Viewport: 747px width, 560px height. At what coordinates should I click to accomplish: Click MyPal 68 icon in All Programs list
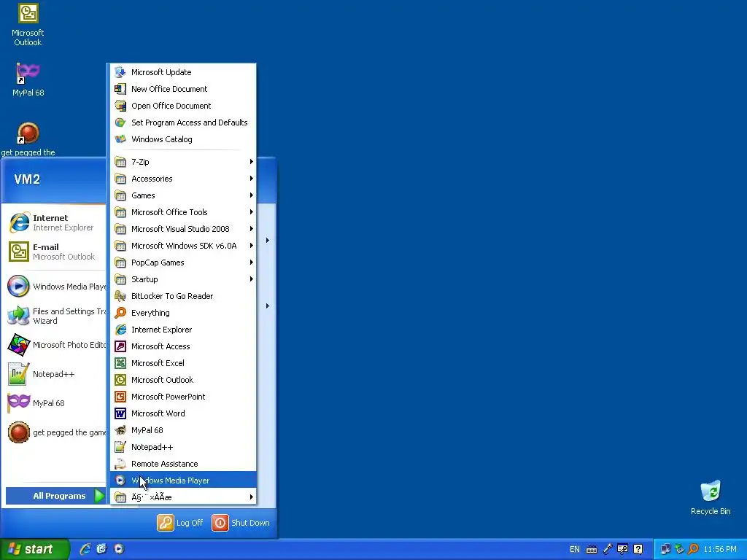pos(120,430)
